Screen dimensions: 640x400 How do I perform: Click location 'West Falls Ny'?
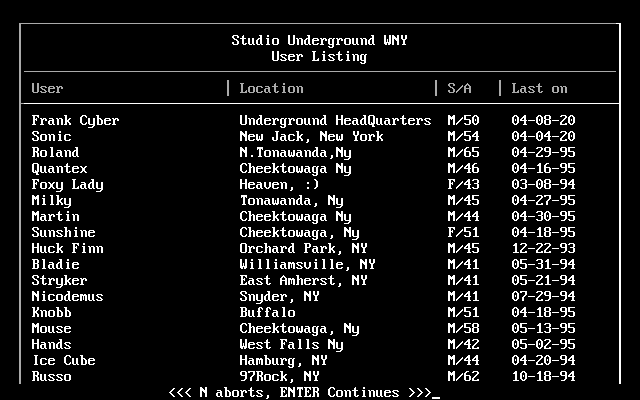click(291, 344)
